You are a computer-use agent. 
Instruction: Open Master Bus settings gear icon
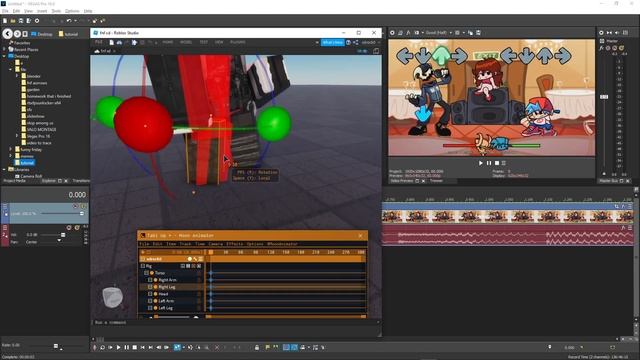tap(601, 33)
